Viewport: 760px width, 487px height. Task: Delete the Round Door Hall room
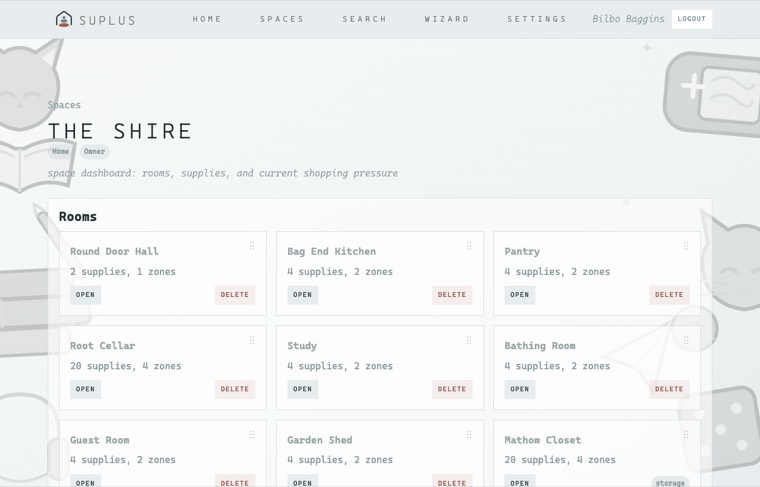point(235,295)
